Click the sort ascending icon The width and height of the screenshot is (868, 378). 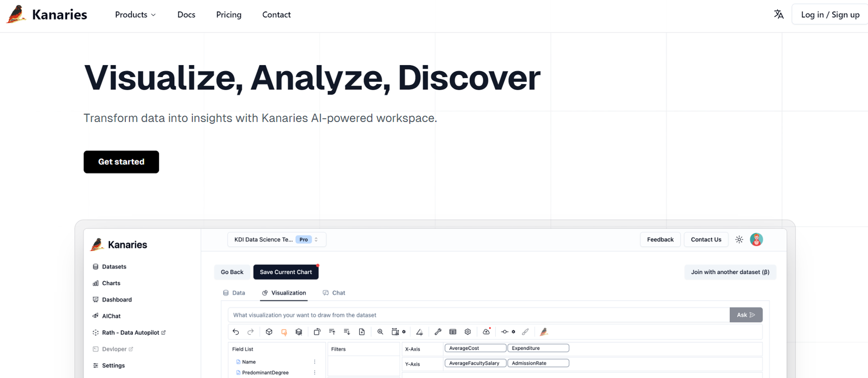click(x=332, y=332)
